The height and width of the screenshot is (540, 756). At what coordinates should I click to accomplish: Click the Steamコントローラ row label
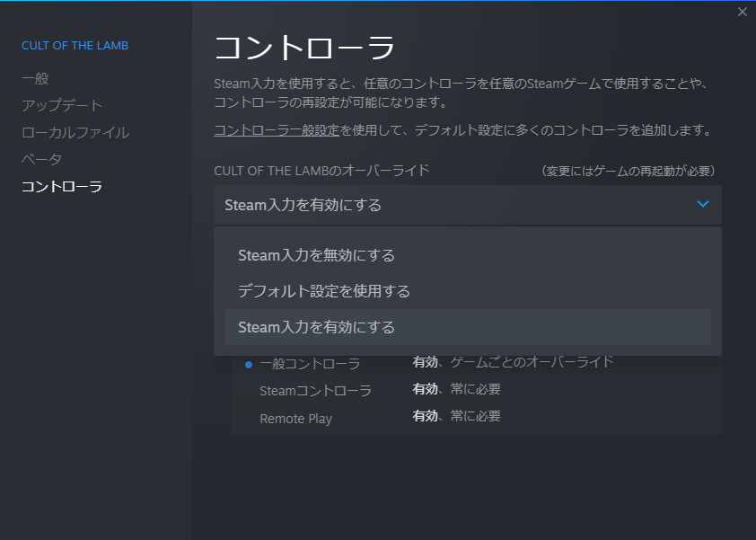(x=315, y=391)
